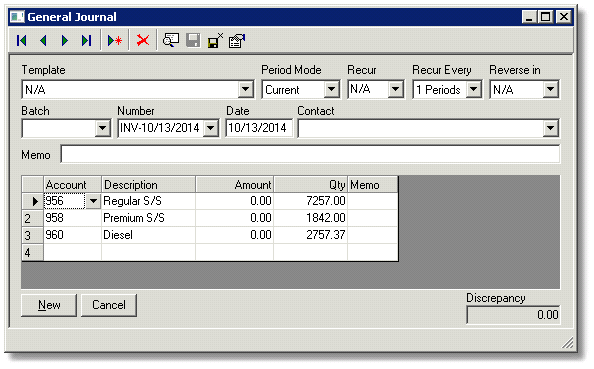Jump to last journal record
Screen dimensions: 594x369
tap(86, 40)
